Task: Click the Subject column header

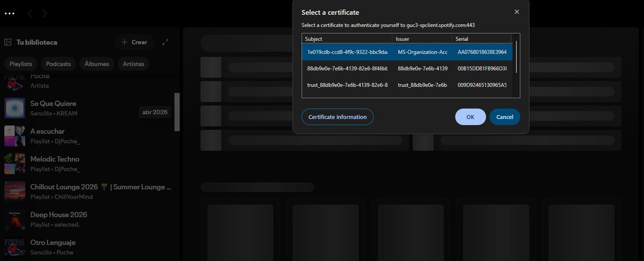Action: 347,39
